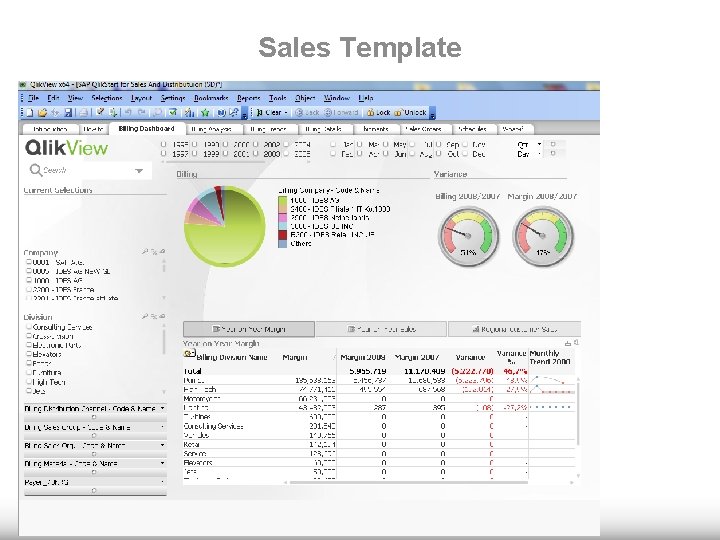Image resolution: width=720 pixels, height=540 pixels.
Task: Check the High Tech division checkbox
Action: [29, 382]
